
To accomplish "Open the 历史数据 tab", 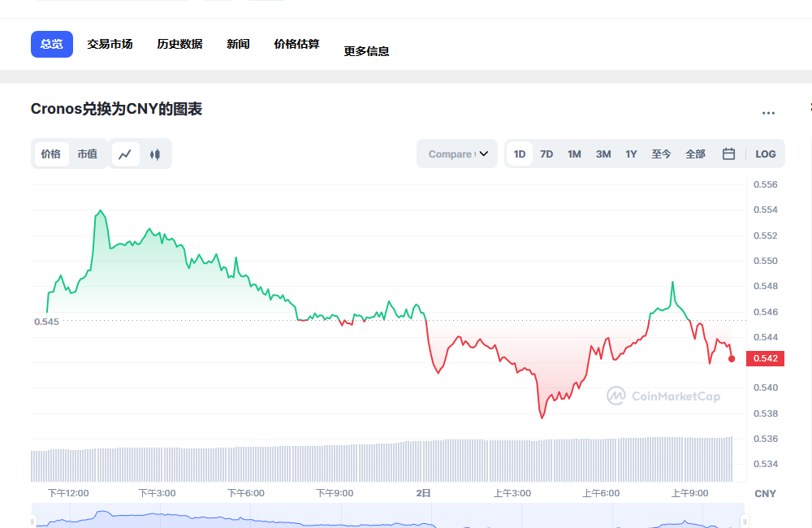I will [x=179, y=44].
